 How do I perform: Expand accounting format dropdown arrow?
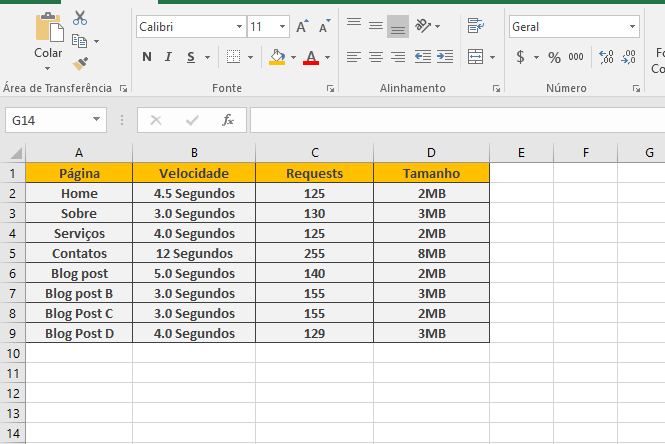coord(536,57)
